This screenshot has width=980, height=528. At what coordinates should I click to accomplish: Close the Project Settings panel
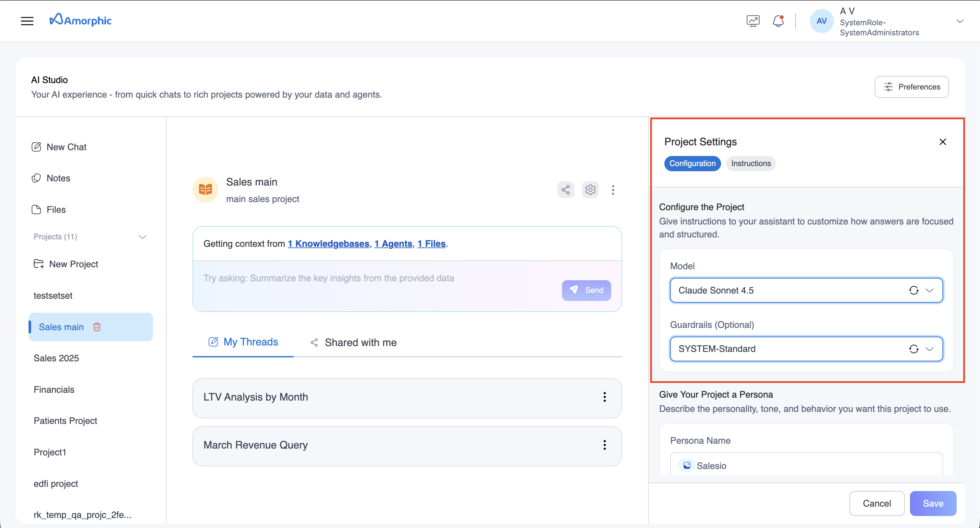pos(942,142)
